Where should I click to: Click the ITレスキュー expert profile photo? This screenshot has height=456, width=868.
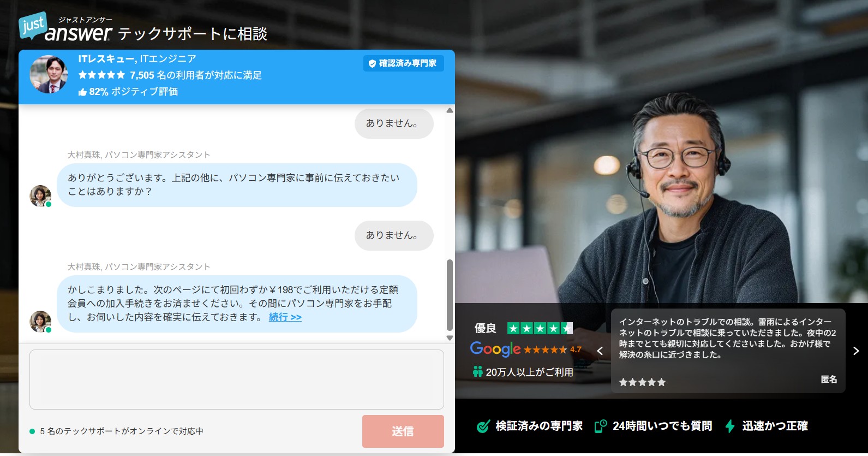(x=49, y=75)
